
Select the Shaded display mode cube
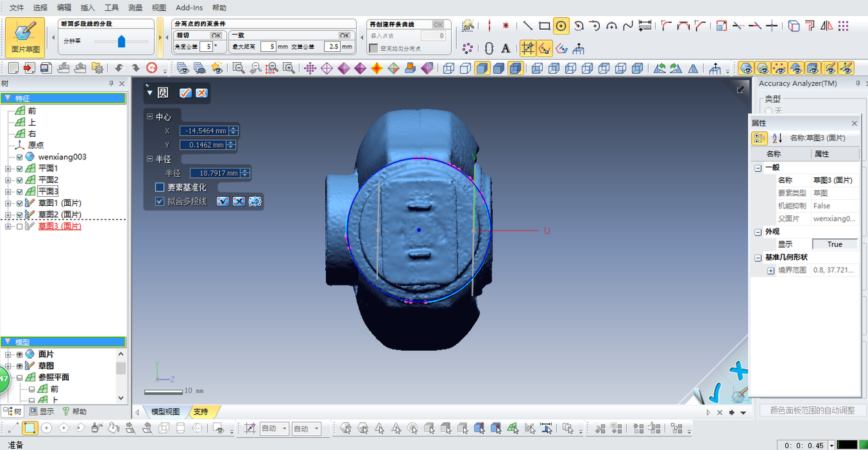[x=482, y=68]
